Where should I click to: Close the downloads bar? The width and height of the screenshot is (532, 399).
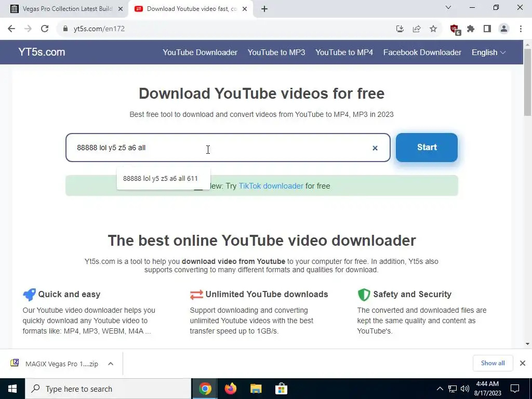[x=523, y=363]
